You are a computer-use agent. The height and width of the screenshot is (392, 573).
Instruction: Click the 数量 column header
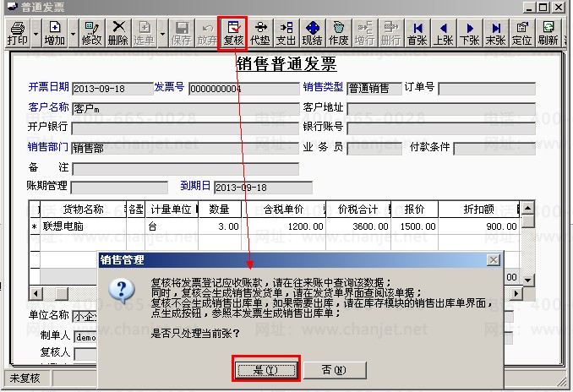220,210
